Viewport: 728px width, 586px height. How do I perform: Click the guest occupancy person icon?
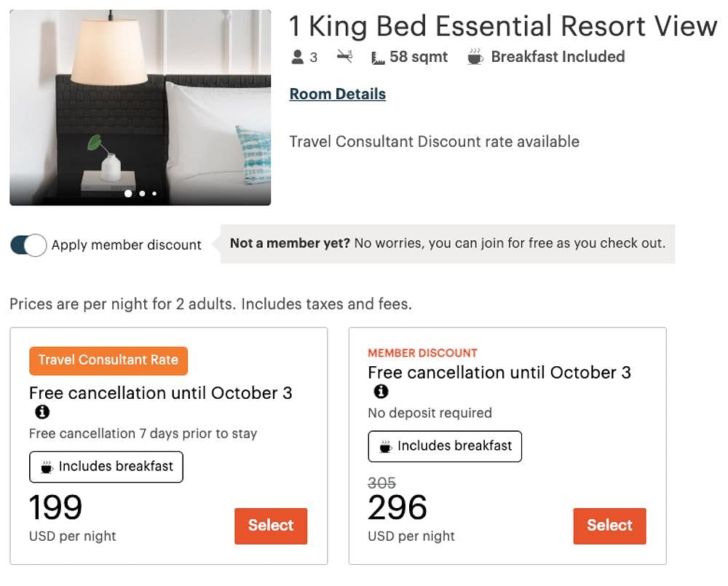[x=297, y=57]
